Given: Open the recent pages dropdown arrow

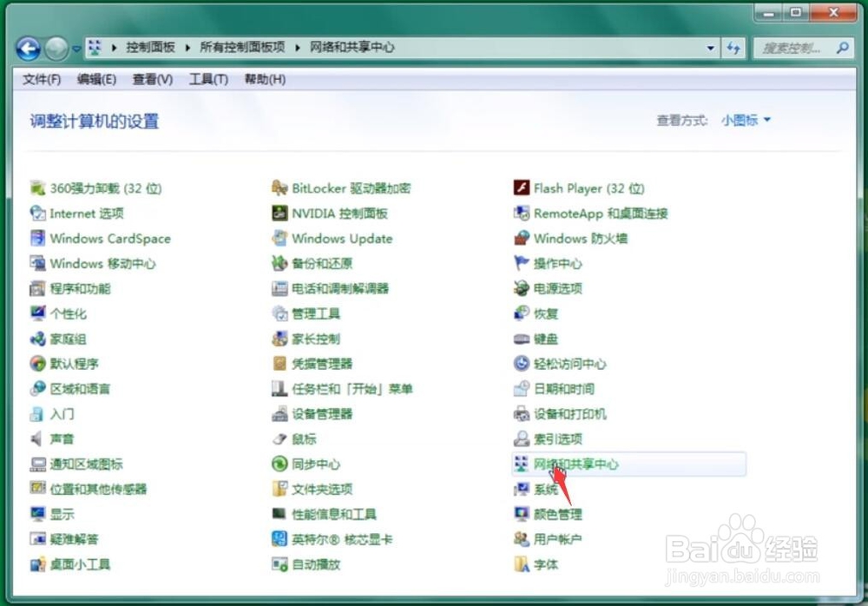Looking at the screenshot, I should [76, 49].
